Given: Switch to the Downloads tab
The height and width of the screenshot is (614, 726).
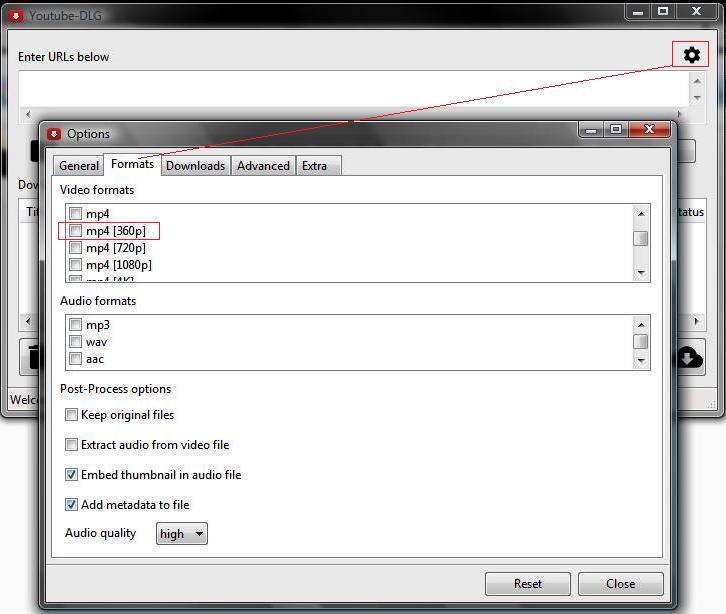Looking at the screenshot, I should (x=195, y=166).
